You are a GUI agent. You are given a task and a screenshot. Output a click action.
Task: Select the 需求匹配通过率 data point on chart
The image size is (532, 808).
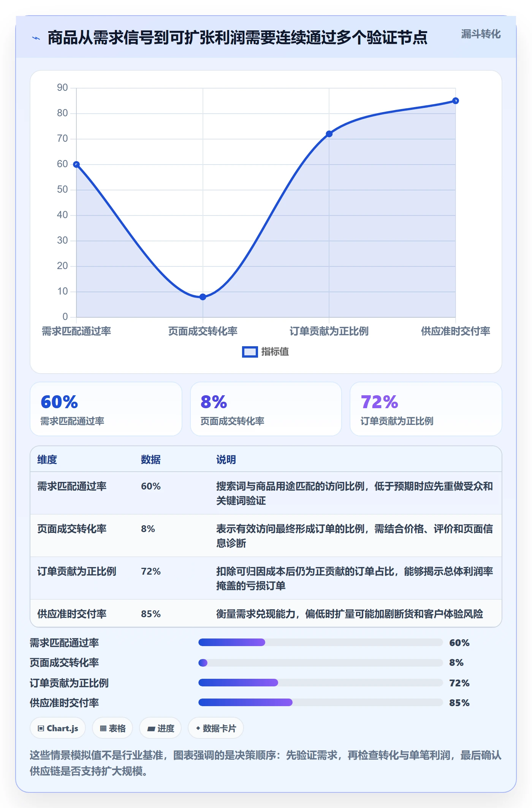coord(76,165)
